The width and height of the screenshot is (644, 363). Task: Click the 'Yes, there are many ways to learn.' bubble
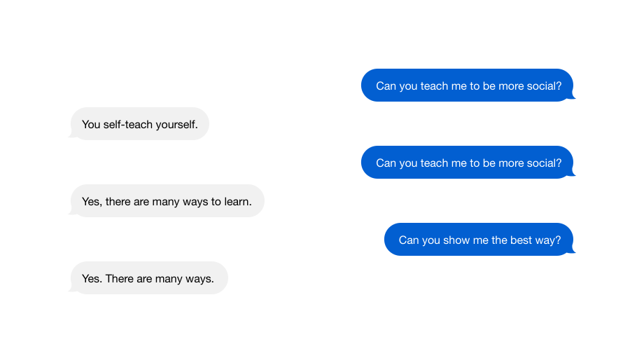tap(167, 201)
